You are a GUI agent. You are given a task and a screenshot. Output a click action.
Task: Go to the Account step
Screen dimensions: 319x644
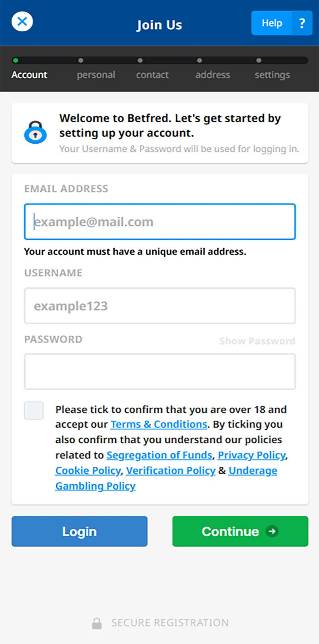coord(29,74)
